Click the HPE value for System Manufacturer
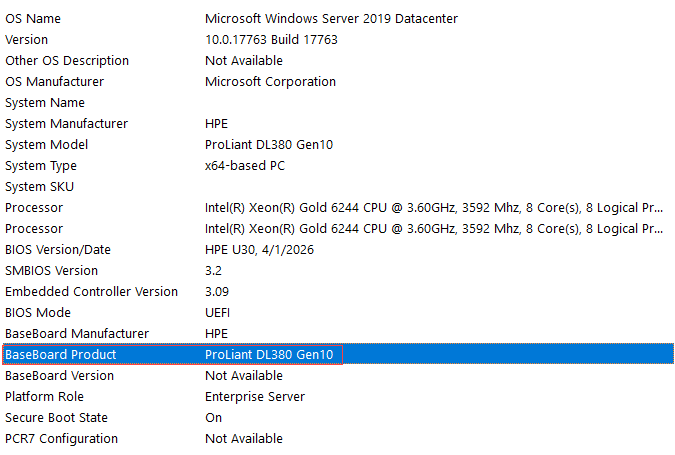 (x=216, y=124)
